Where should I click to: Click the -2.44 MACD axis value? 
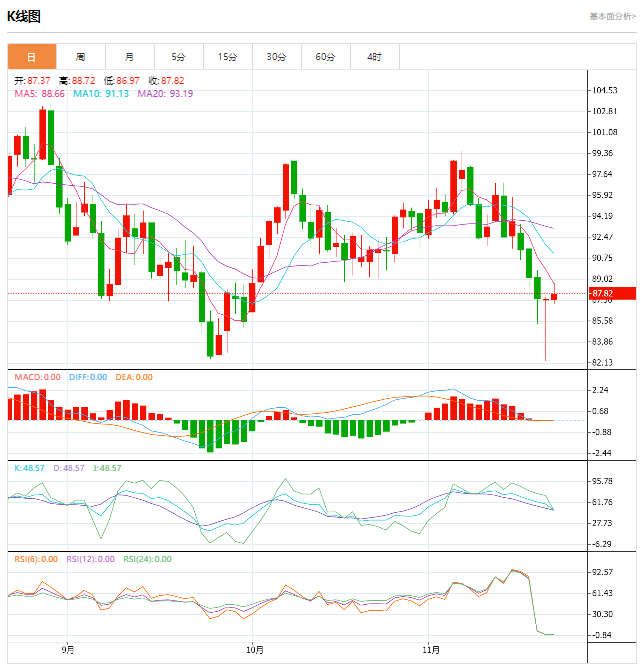coord(601,453)
